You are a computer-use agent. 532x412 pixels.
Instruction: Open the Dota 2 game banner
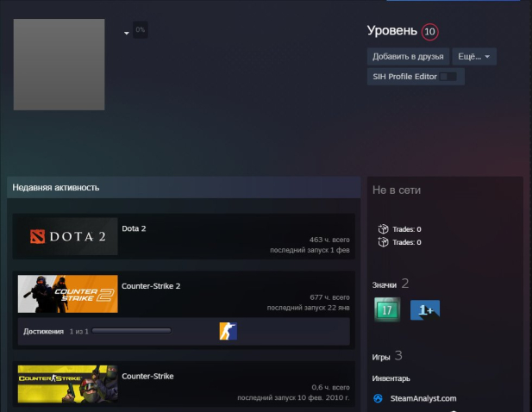coord(68,236)
